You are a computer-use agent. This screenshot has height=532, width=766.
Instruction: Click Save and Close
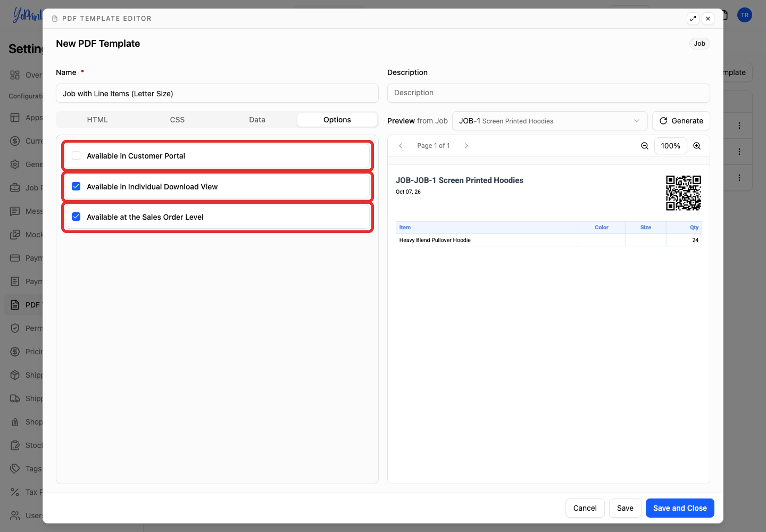(680, 508)
